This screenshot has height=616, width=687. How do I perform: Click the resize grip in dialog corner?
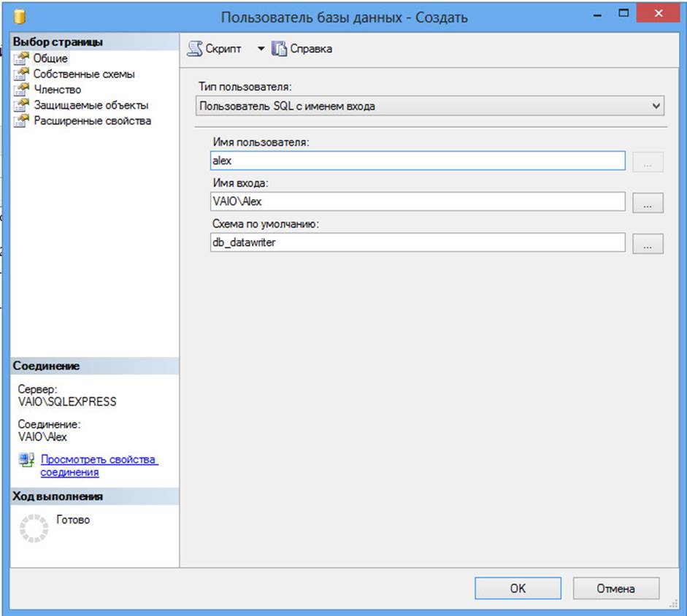[673, 604]
